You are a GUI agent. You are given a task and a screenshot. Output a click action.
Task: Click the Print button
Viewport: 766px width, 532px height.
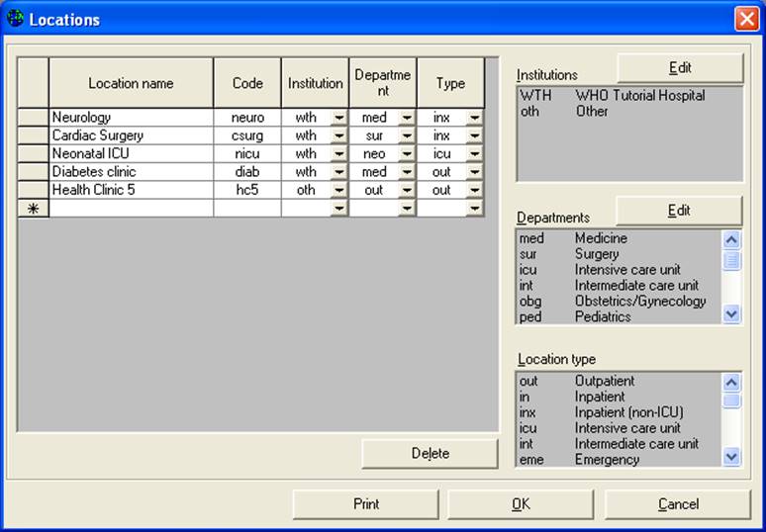tap(366, 504)
